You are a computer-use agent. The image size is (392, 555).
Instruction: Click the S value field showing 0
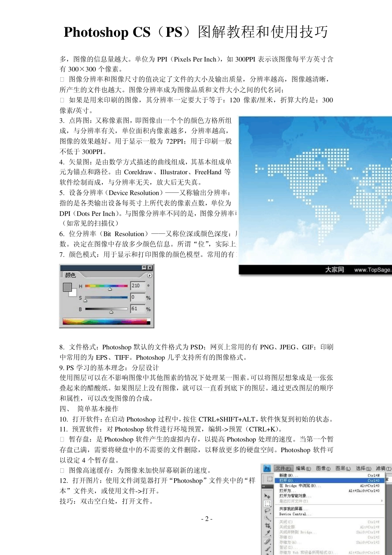(x=138, y=297)
